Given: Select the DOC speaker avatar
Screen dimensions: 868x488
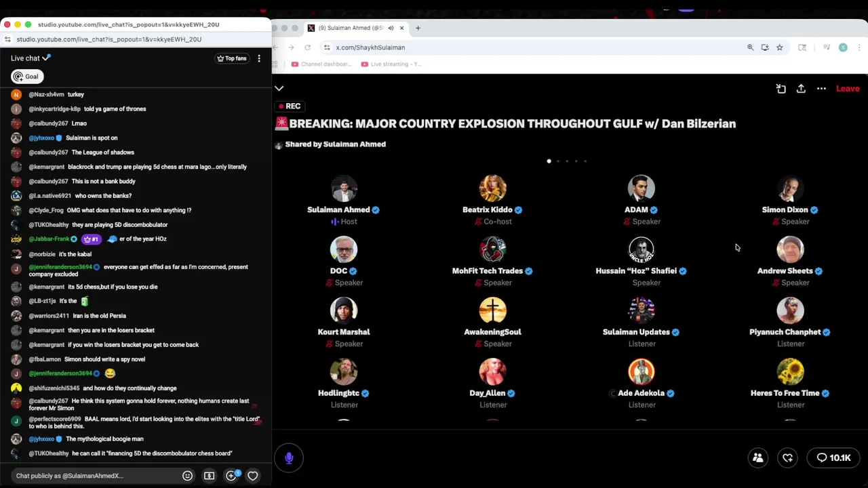Looking at the screenshot, I should point(344,250).
